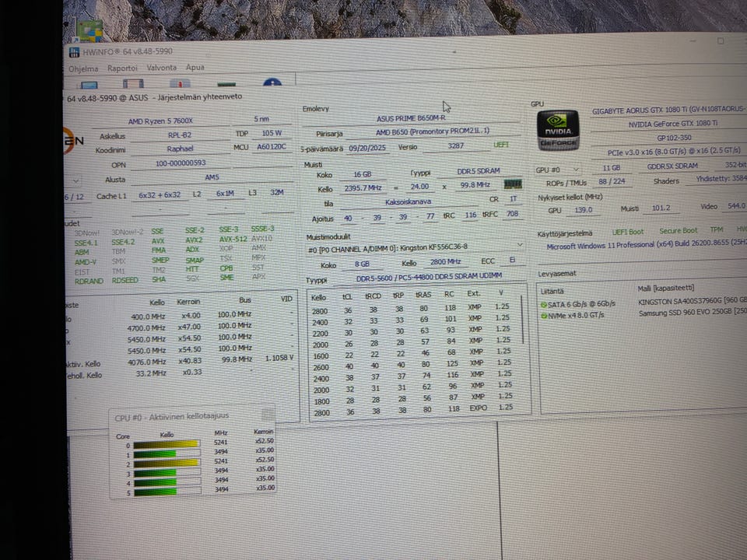The image size is (747, 560).
Task: Click the DDR5 SDRAM type field
Action: click(479, 171)
